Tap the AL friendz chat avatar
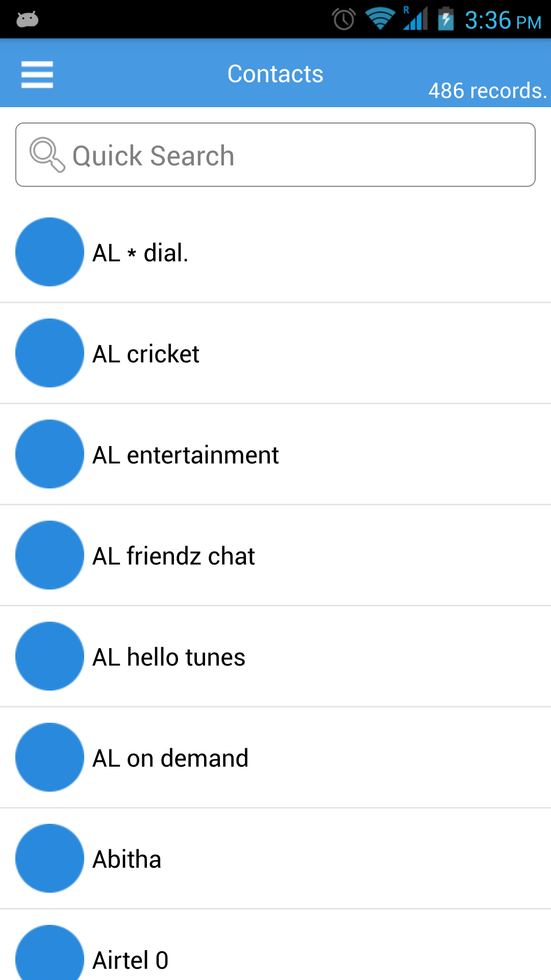 click(49, 555)
